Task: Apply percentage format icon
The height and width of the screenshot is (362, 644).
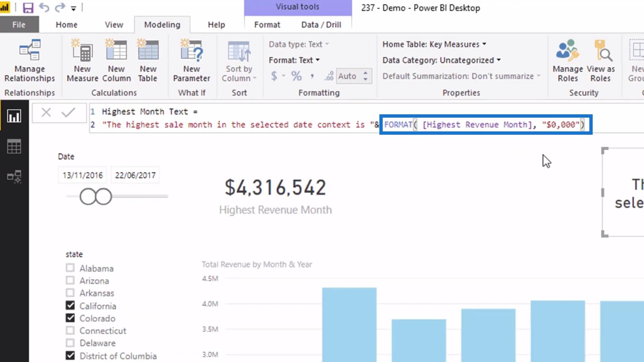Action: pos(296,76)
